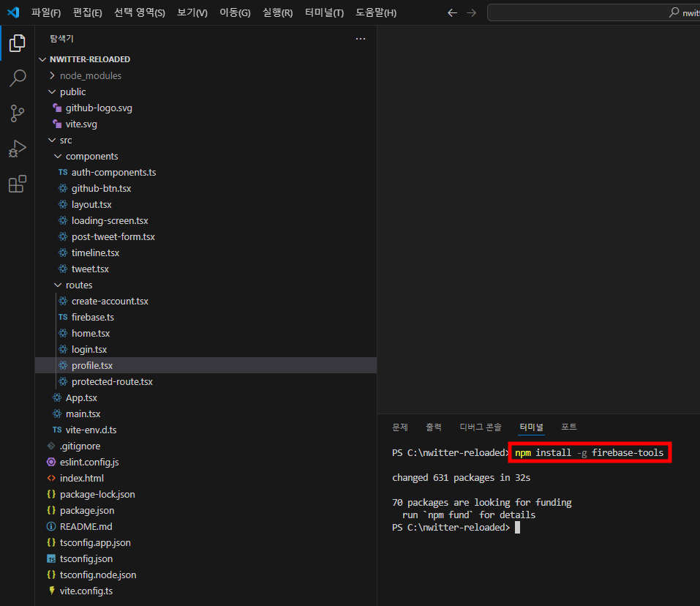The height and width of the screenshot is (606, 700).
Task: Open tsconfig.json file
Action: point(206,558)
